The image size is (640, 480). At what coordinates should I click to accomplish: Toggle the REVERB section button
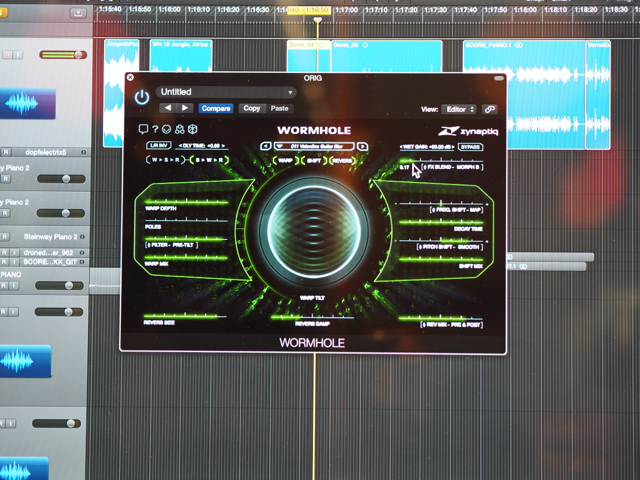(342, 161)
